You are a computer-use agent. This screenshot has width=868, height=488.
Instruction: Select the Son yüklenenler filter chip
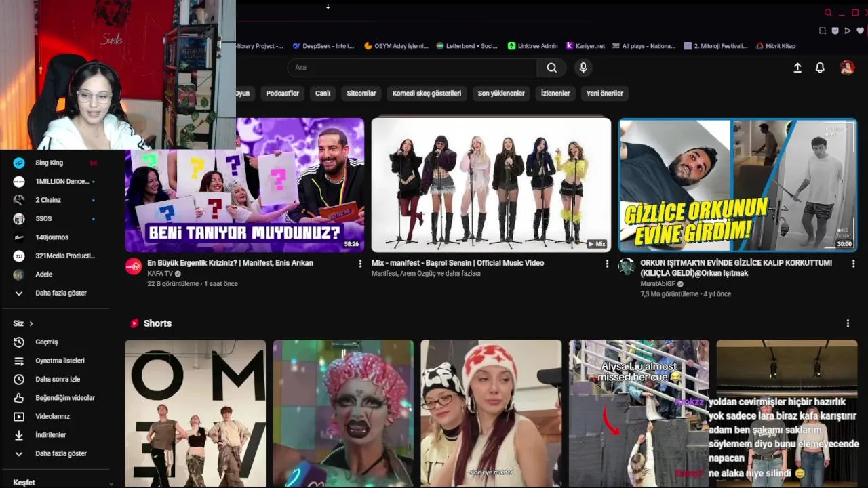[501, 94]
